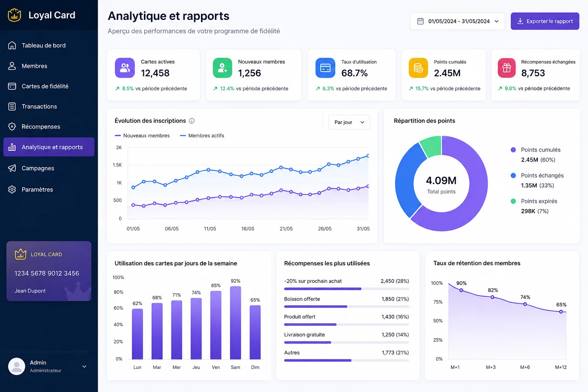Click the Points cumulés coins icon
The image size is (588, 392).
pyautogui.click(x=418, y=68)
